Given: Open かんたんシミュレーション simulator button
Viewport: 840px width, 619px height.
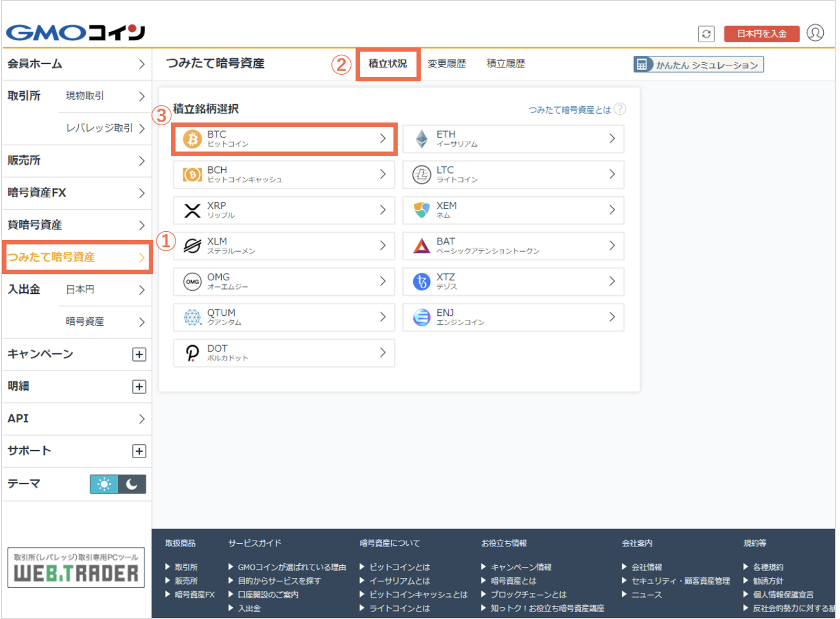Looking at the screenshot, I should (698, 65).
